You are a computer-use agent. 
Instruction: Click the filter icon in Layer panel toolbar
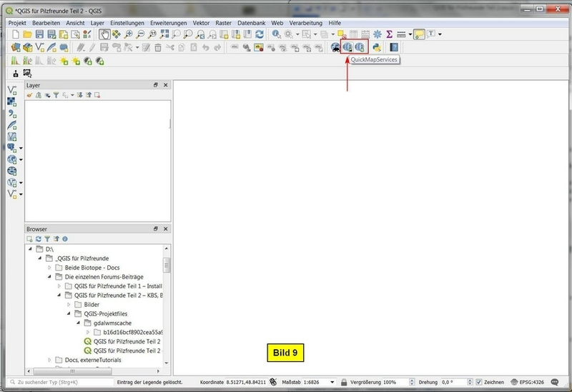point(56,95)
